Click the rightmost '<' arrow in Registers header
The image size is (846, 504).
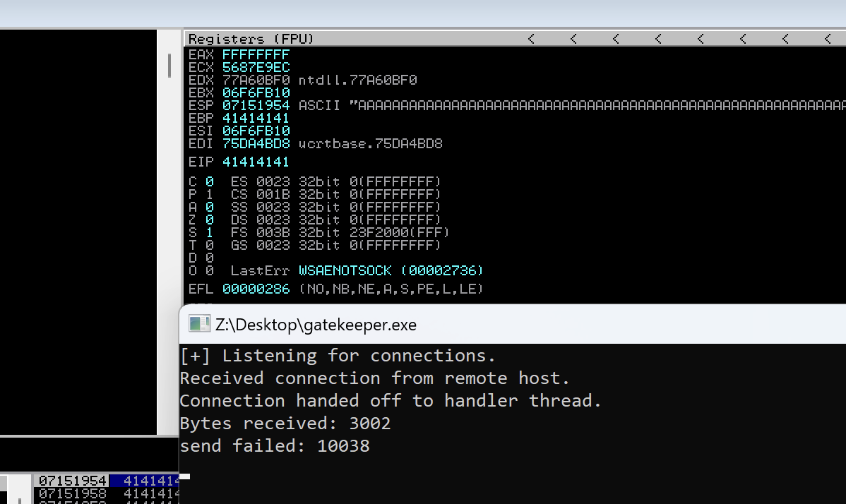tap(828, 39)
